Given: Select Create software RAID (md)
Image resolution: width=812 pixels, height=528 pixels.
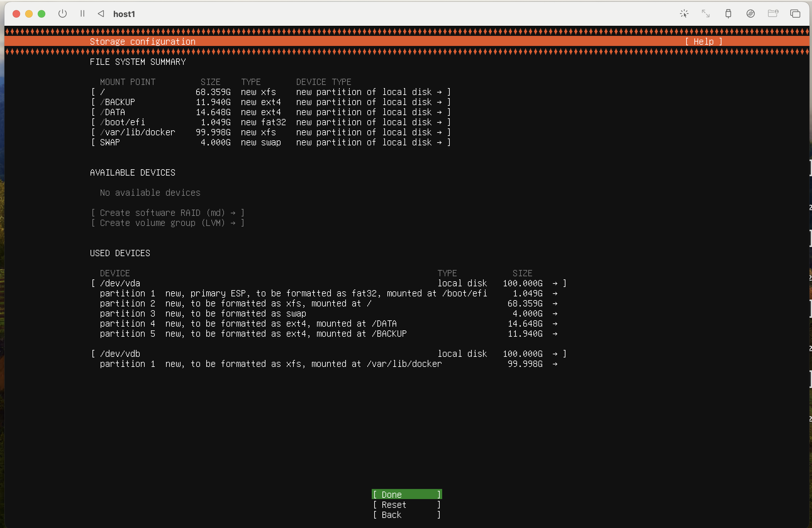Looking at the screenshot, I should (167, 213).
